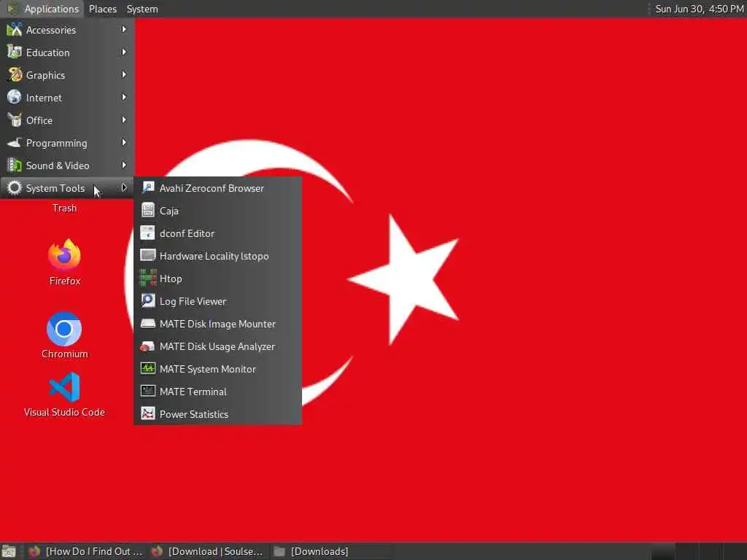Expand the System Tools submenu arrow

click(124, 188)
